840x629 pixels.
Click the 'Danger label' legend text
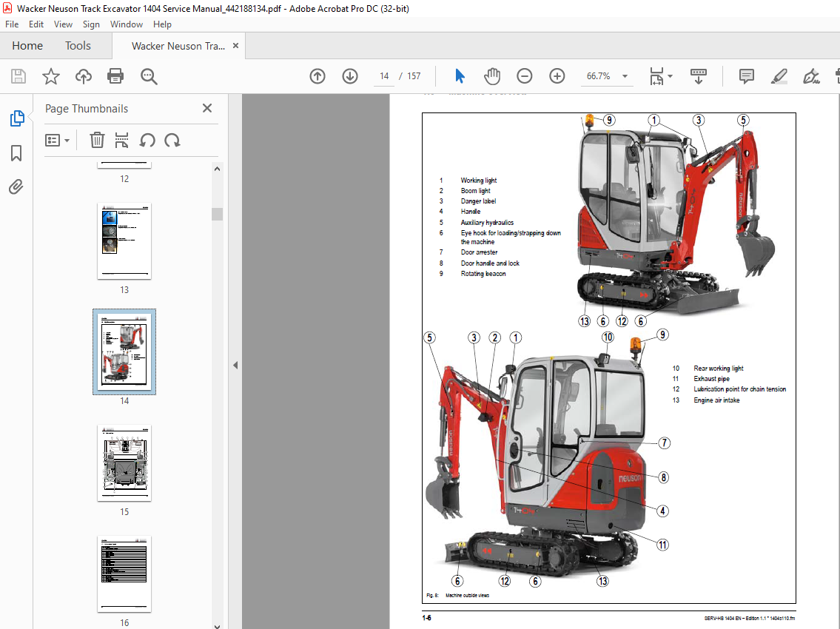click(x=478, y=201)
